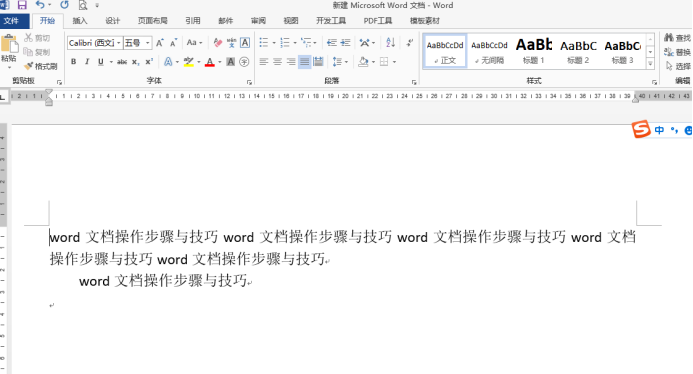This screenshot has height=374, width=693.
Task: Apply the red font color
Action: pos(209,62)
